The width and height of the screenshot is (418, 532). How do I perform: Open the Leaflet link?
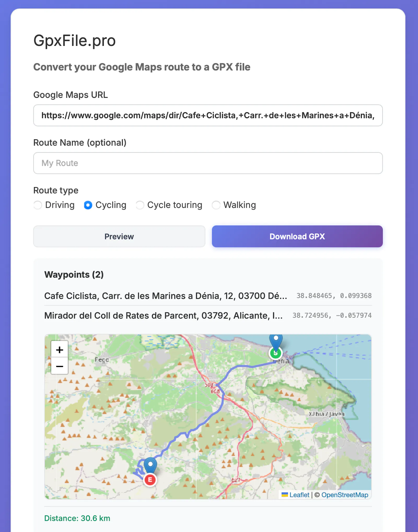(299, 495)
